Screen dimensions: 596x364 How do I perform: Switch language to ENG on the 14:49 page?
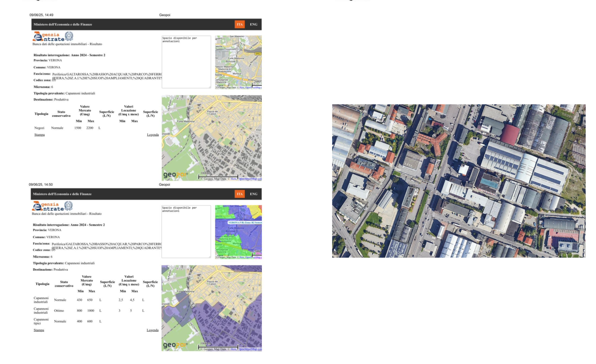(x=254, y=24)
